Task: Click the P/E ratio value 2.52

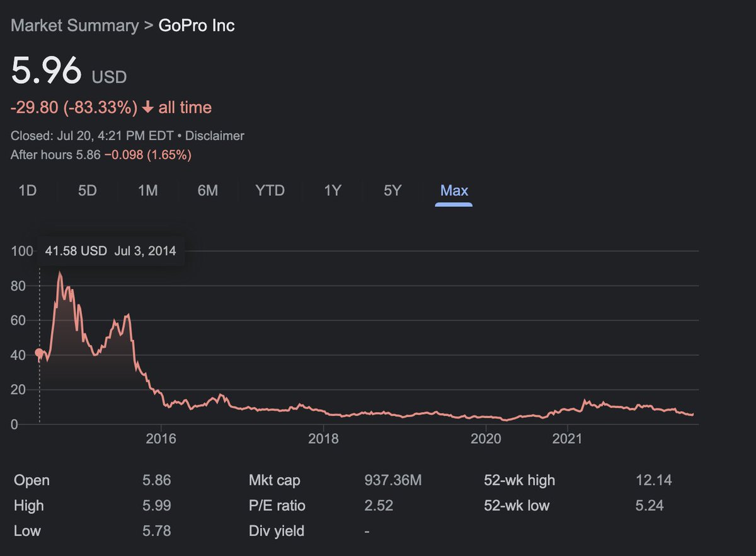Action: [x=379, y=506]
